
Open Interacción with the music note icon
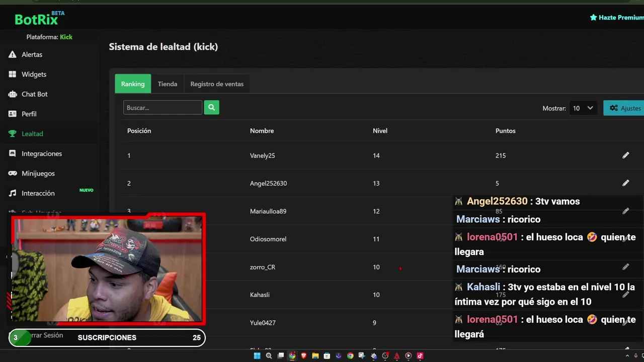click(x=31, y=193)
